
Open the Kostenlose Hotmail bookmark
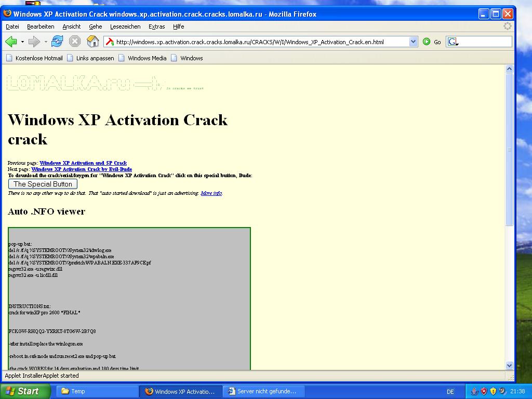click(x=34, y=58)
